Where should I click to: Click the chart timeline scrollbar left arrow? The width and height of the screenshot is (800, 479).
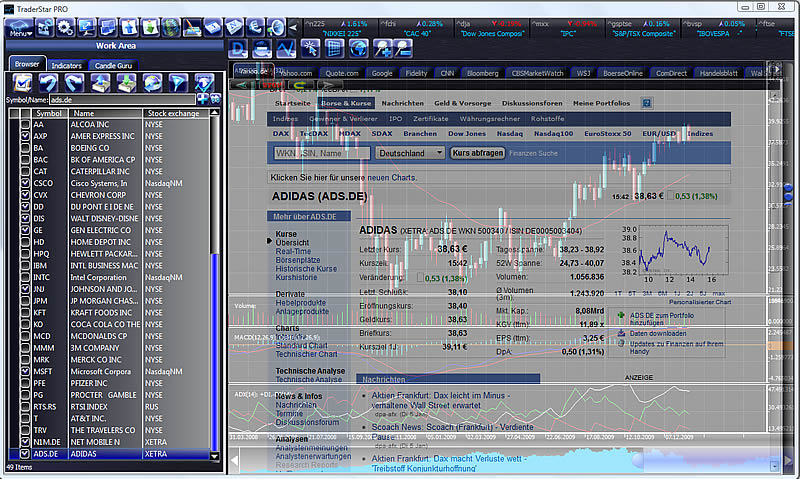coord(234,461)
